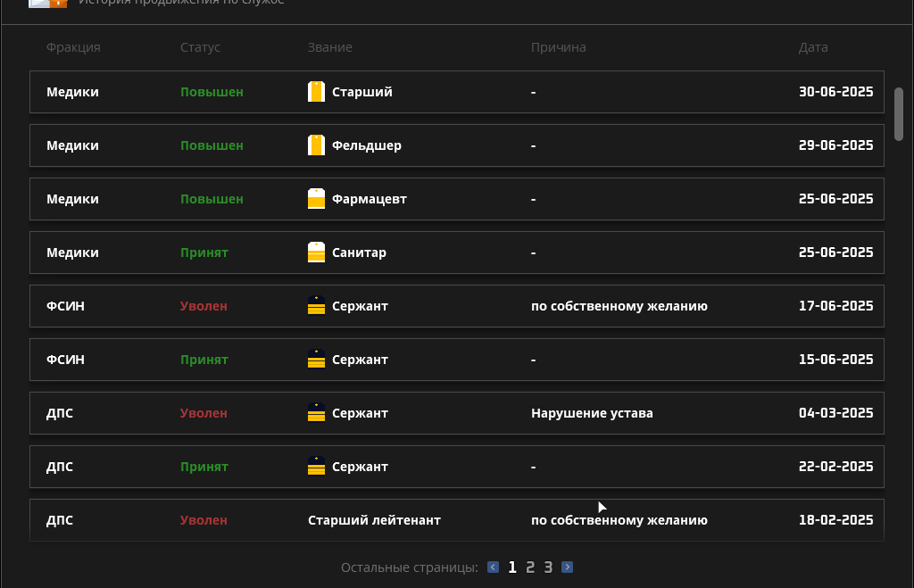Viewport: 914px width, 588px height.
Task: Click date 25-06-2025 in Фармацевт row
Action: pos(835,199)
